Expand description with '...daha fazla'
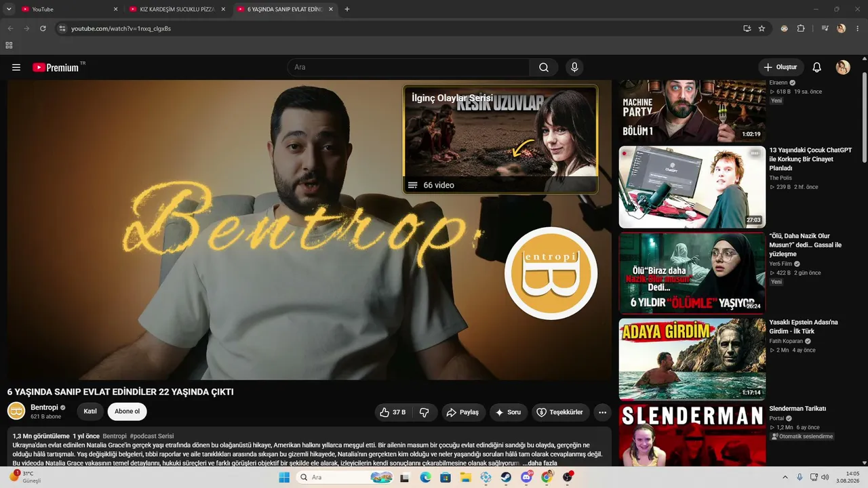The height and width of the screenshot is (488, 868). (540, 463)
